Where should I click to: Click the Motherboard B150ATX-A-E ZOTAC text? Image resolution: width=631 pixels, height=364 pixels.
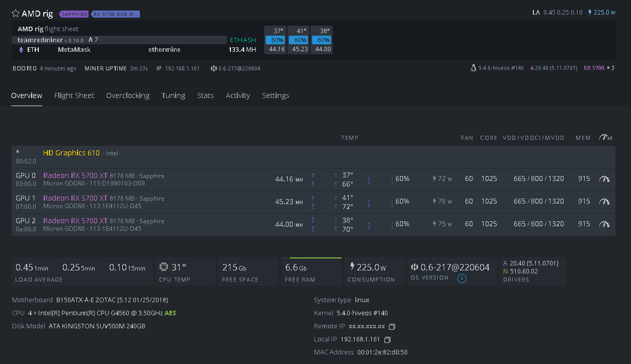click(x=90, y=300)
